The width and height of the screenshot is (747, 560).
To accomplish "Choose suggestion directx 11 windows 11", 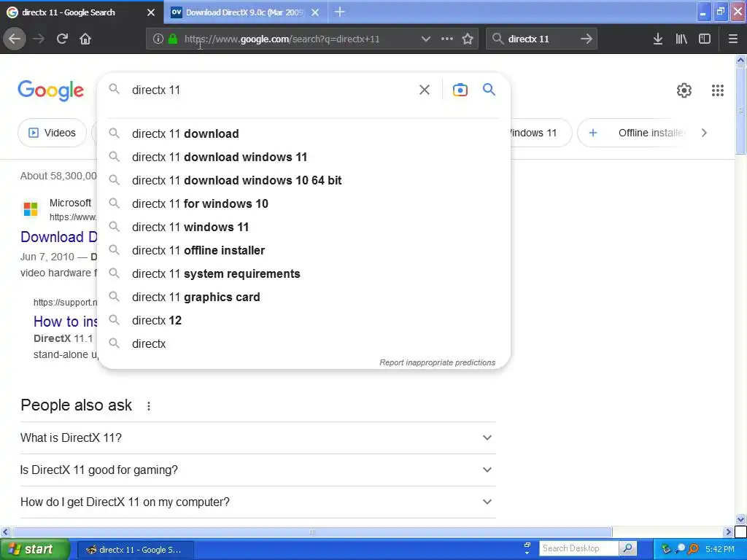I will coord(303,227).
